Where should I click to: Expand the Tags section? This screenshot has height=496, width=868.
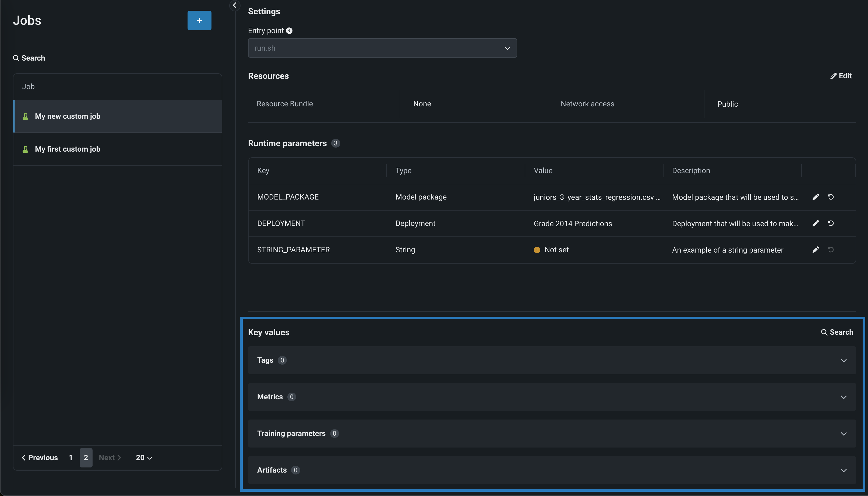[844, 360]
